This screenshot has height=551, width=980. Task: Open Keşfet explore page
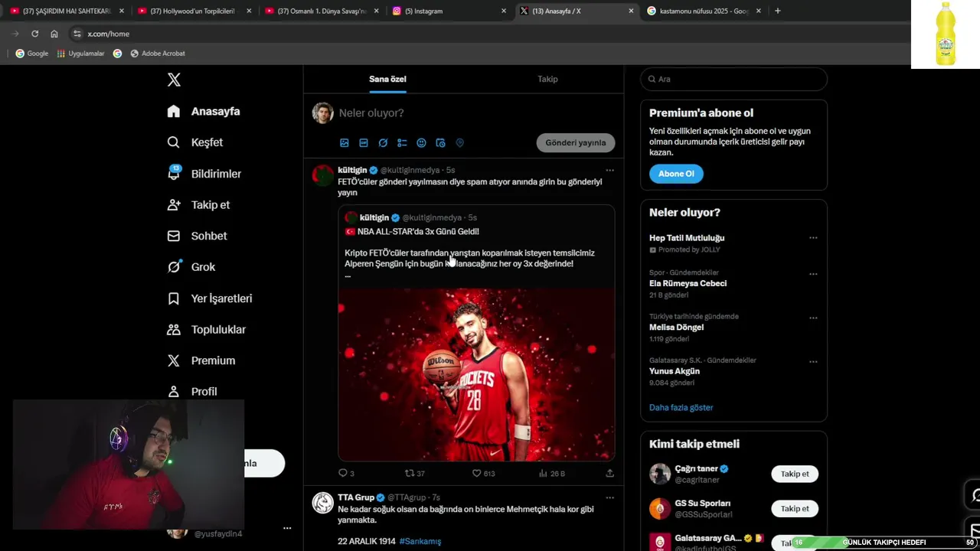click(195, 142)
